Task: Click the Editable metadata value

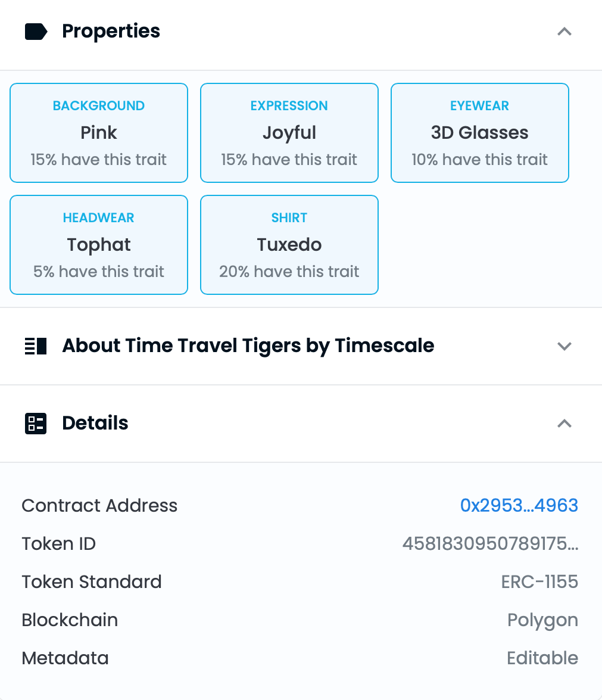Action: 542,658
